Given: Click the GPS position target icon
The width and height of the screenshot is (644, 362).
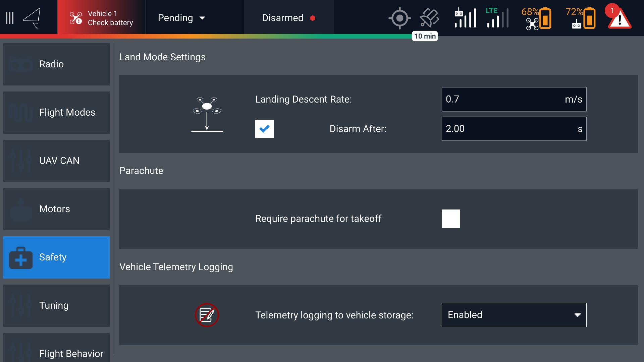Looking at the screenshot, I should click(399, 18).
